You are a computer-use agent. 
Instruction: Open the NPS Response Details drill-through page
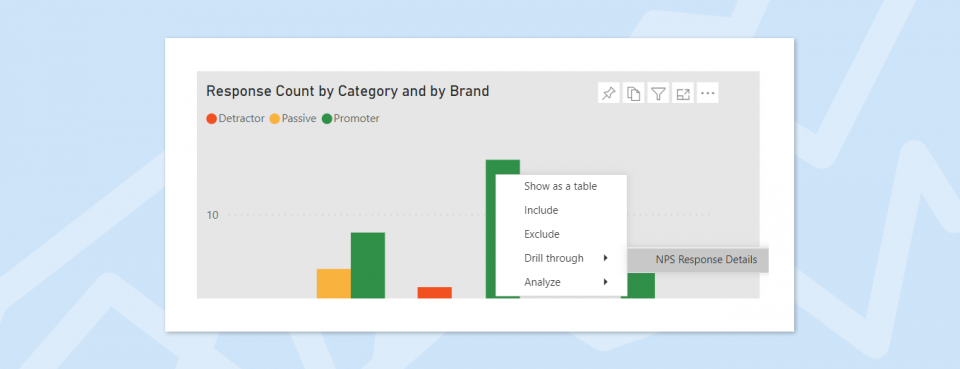coord(697,259)
